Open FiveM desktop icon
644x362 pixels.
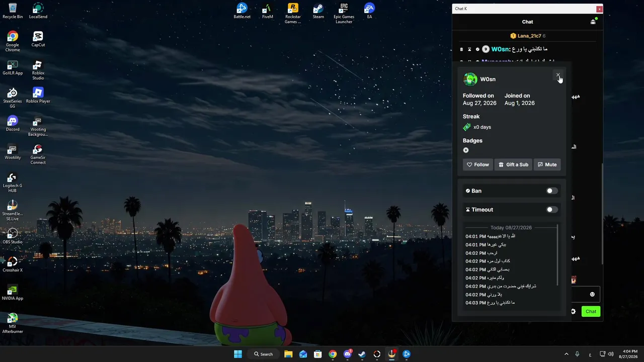(x=268, y=11)
